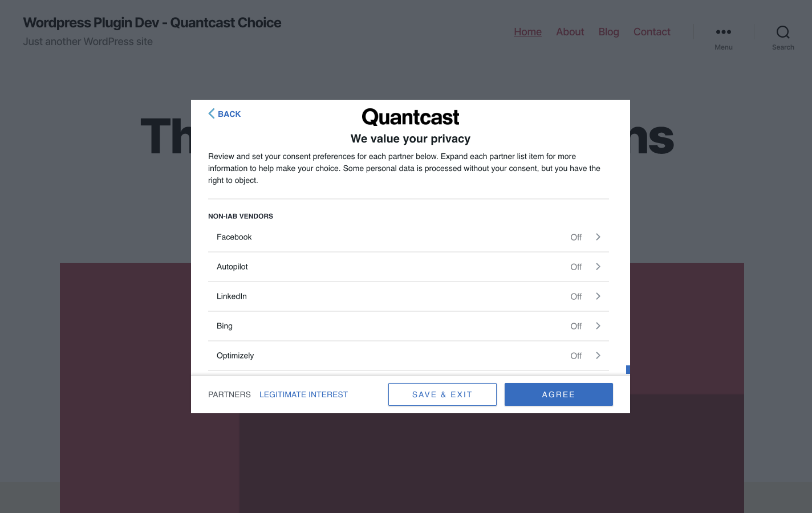Toggle Autopilot consent Off status

tap(576, 267)
